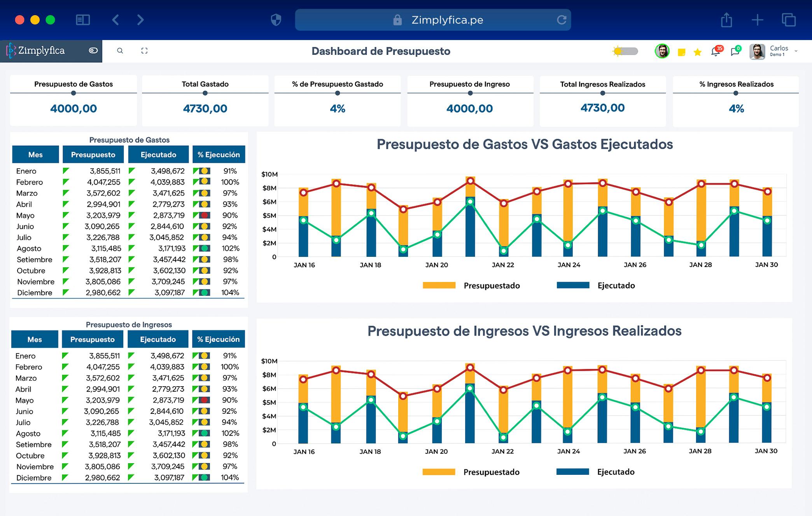
Task: Click the green-circled avatar icon in the header
Action: pos(663,51)
